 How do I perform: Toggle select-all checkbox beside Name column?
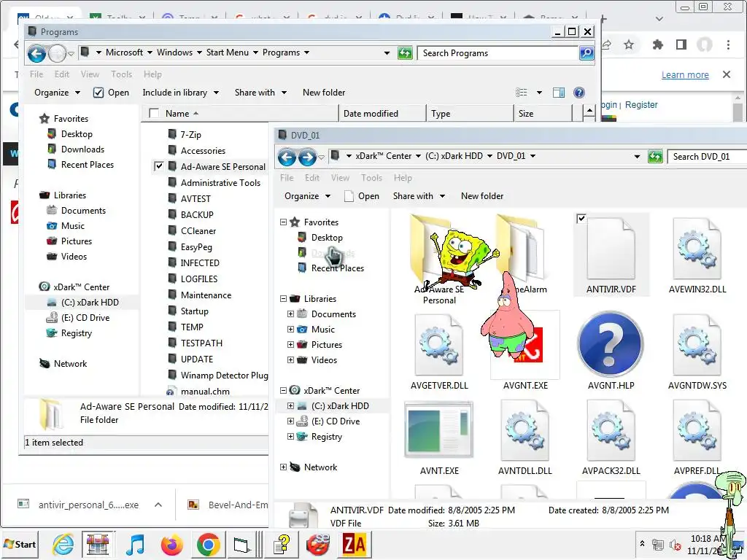(x=154, y=113)
